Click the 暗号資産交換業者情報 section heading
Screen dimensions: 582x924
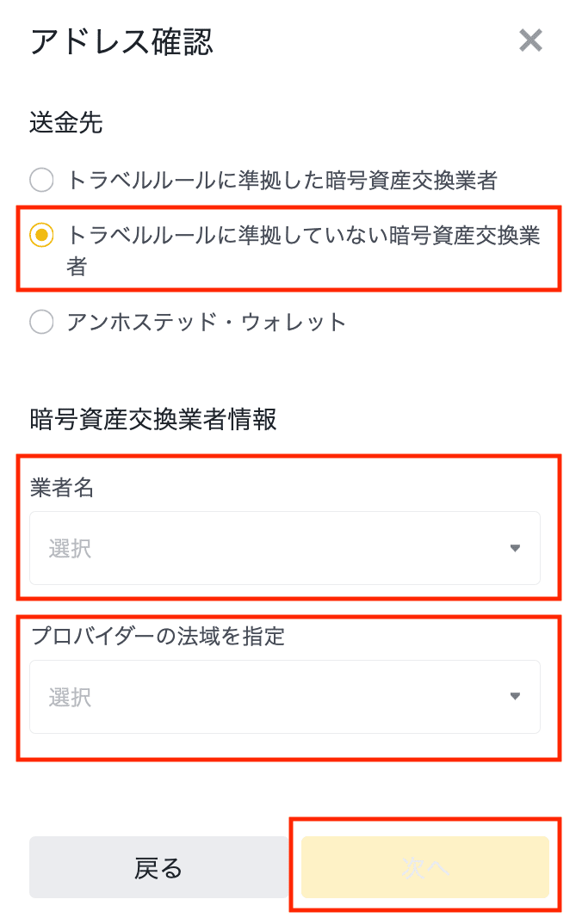coord(153,419)
